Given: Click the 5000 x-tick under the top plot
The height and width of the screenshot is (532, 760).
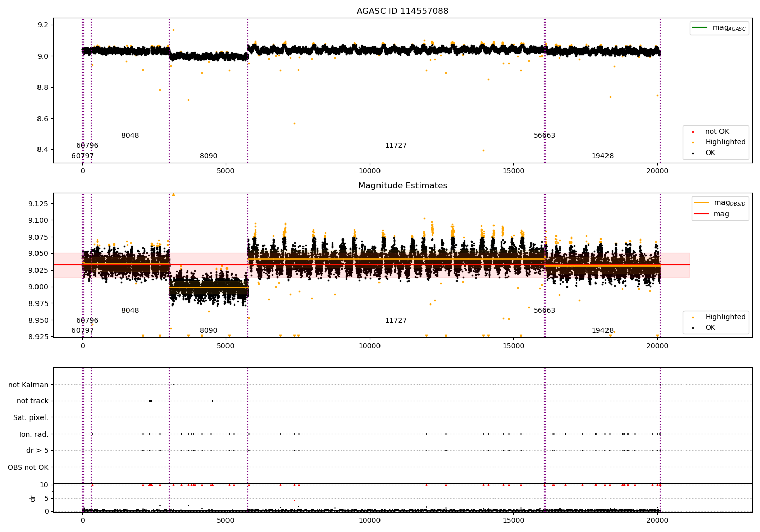Looking at the screenshot, I should (226, 171).
